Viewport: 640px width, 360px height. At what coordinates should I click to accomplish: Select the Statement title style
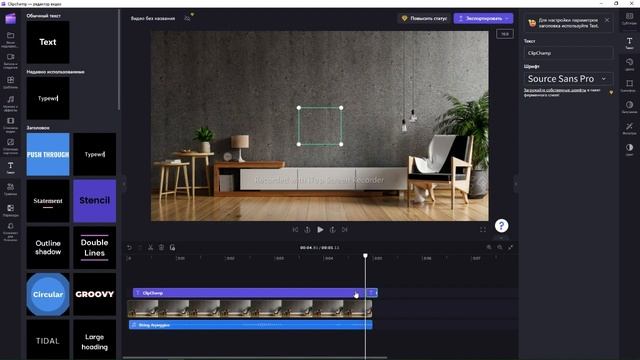(x=48, y=201)
